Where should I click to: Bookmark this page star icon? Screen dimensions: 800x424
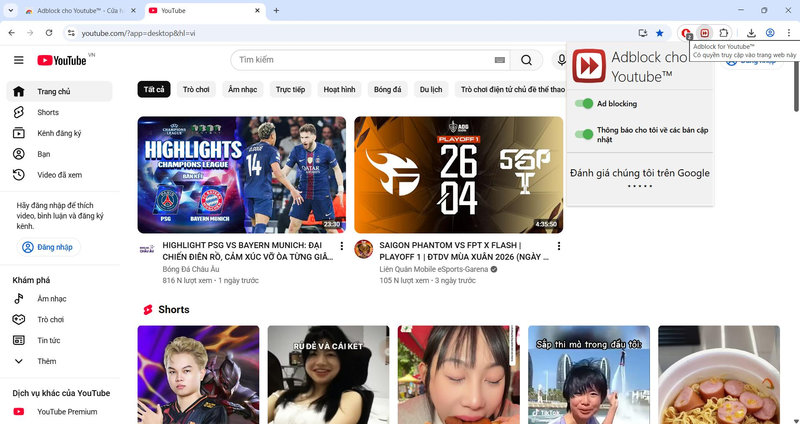click(x=660, y=33)
